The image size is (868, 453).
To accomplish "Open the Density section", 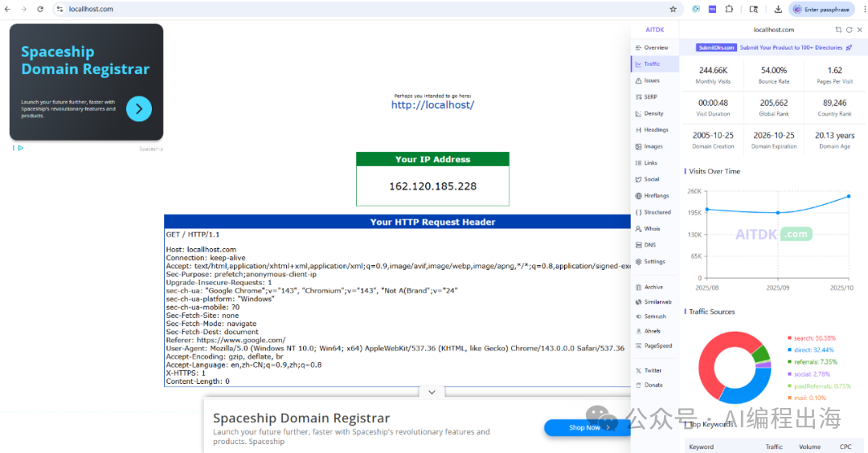I will coord(656,113).
